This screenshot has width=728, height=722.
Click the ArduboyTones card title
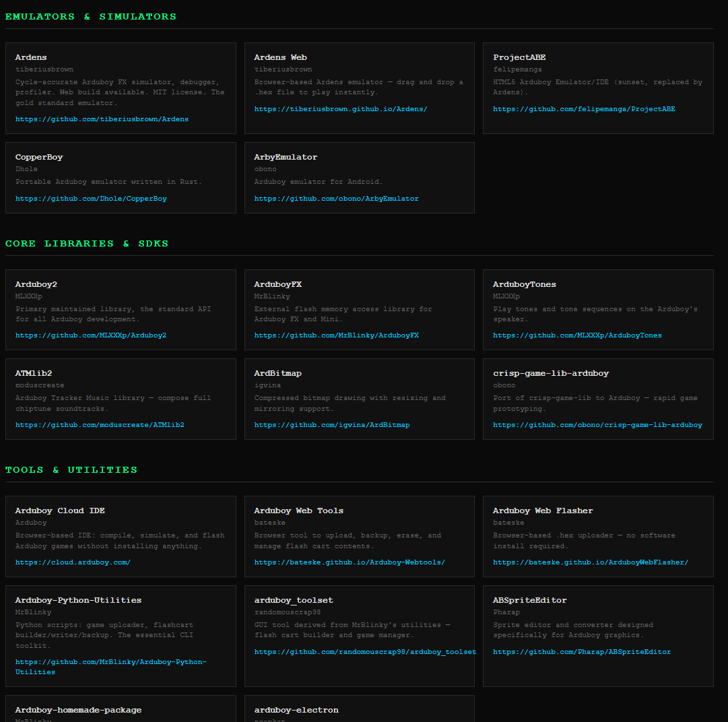point(524,285)
